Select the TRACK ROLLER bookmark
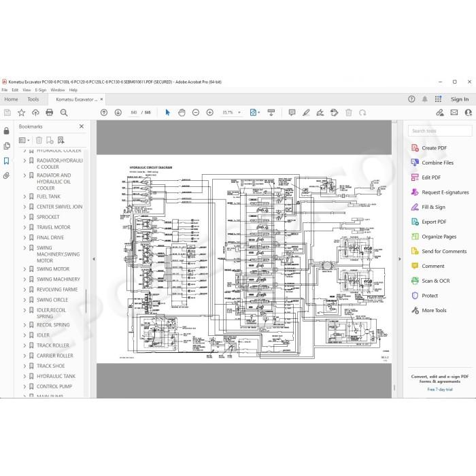 pyautogui.click(x=53, y=345)
